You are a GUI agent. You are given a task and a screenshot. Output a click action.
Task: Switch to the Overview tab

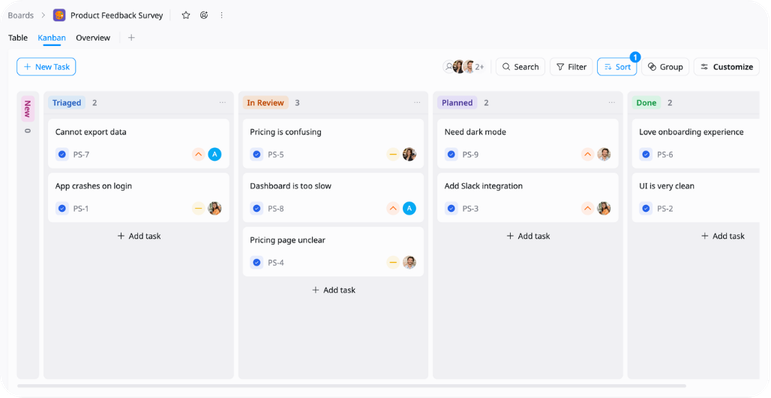coord(93,38)
